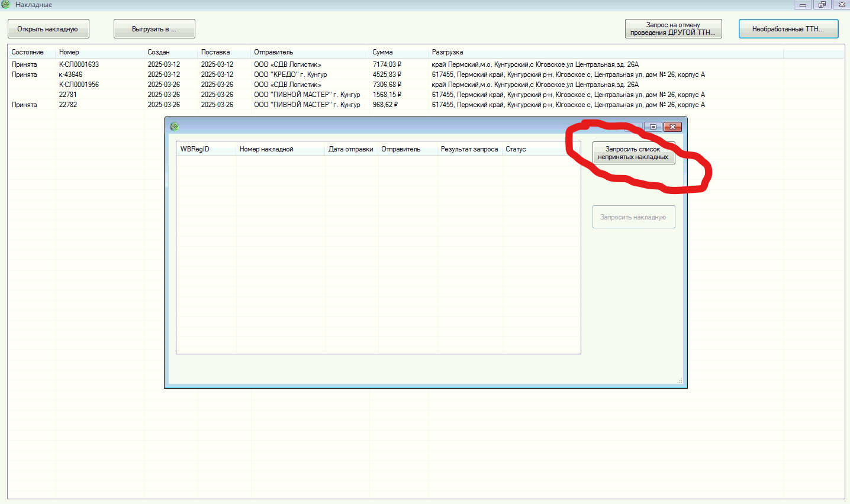
Task: Open 'Запрос на отмену проведения ДРУГОЙ ТТН...' button
Action: 673,29
